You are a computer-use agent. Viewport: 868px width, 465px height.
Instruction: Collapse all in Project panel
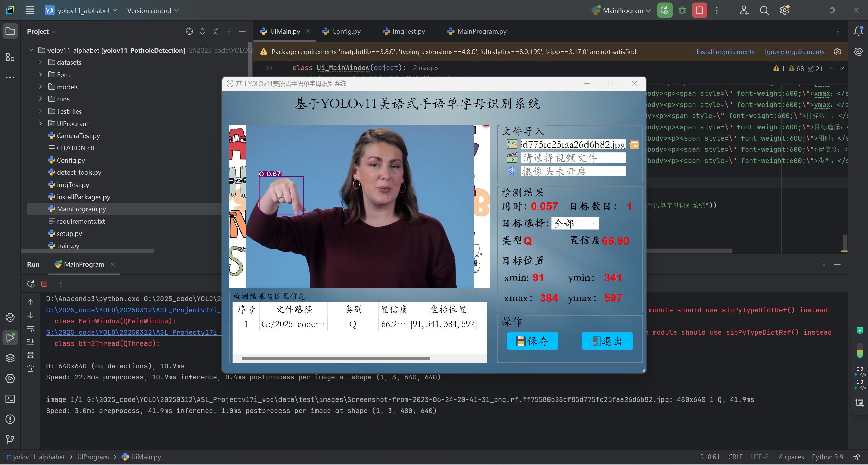(x=216, y=31)
